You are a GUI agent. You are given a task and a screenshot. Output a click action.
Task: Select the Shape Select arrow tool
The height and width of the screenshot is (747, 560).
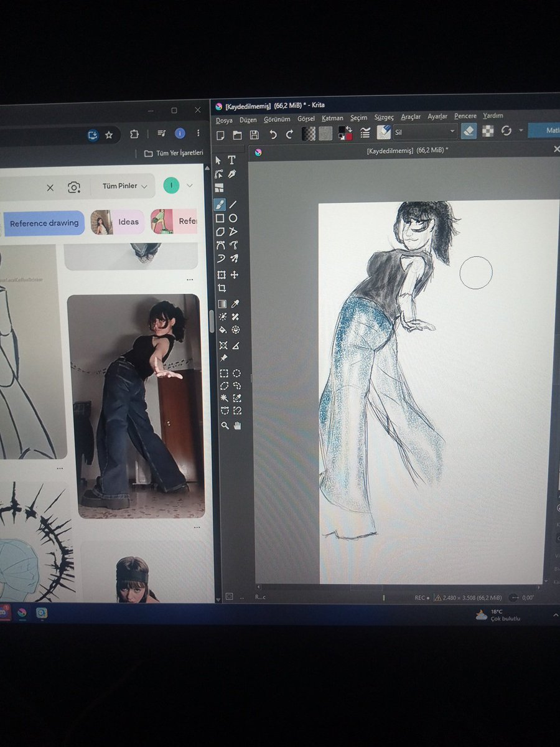click(218, 160)
